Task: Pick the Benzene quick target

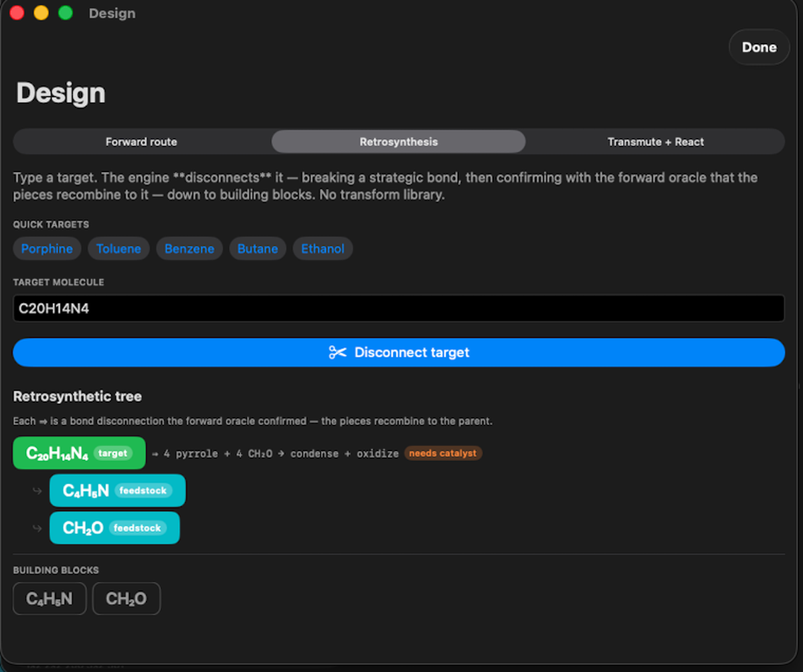Action: pyautogui.click(x=189, y=249)
